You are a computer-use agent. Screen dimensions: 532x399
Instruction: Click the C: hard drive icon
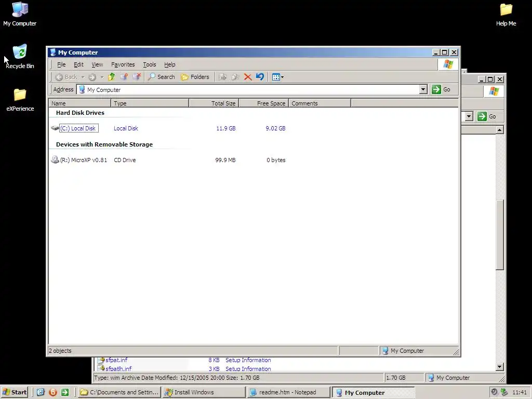coord(55,128)
